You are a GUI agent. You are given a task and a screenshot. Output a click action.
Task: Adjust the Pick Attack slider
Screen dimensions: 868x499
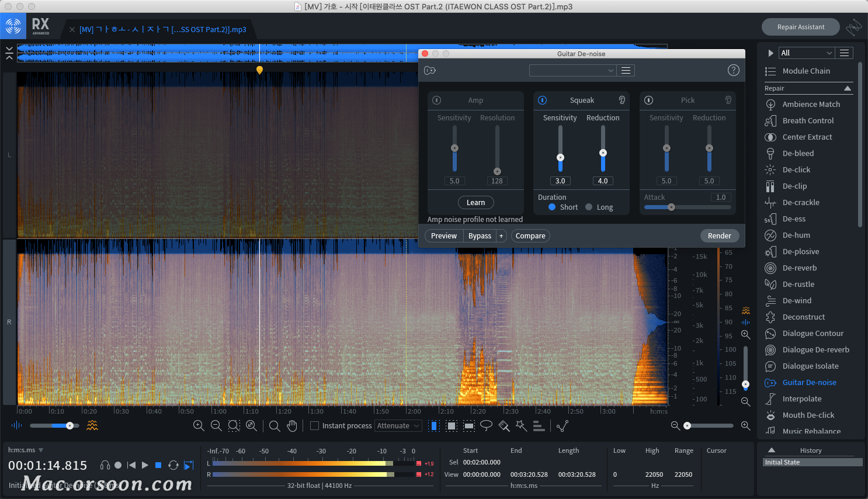672,207
